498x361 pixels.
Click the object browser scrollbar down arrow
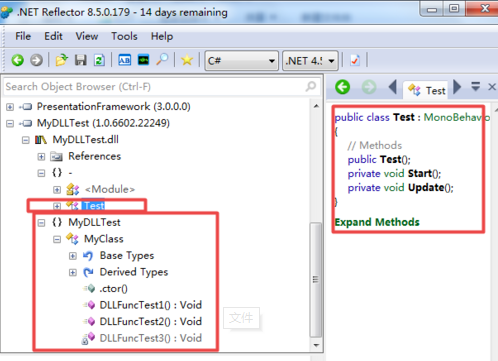(316, 345)
